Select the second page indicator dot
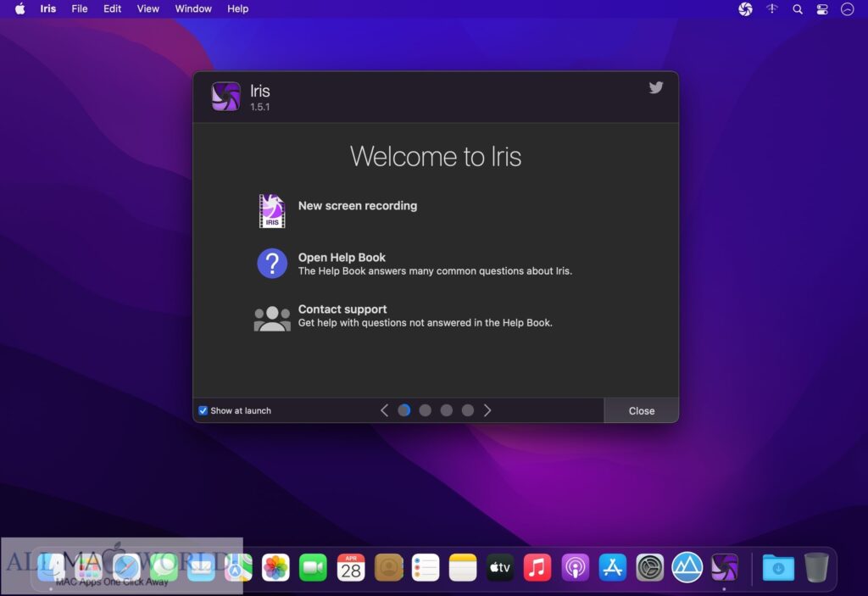The width and height of the screenshot is (868, 596). coord(426,410)
